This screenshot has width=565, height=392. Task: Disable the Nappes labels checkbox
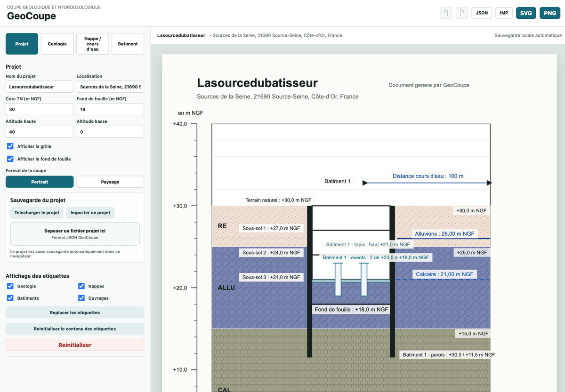81,286
